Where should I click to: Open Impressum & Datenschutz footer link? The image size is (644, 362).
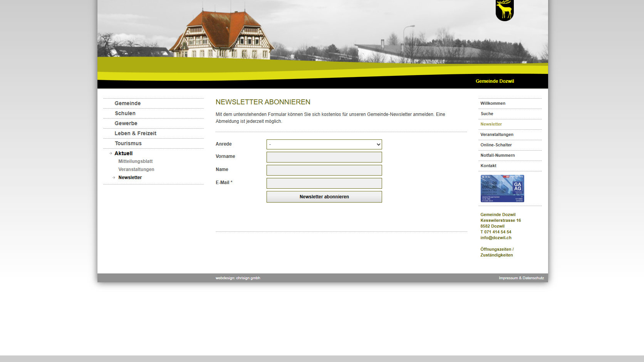[522, 278]
